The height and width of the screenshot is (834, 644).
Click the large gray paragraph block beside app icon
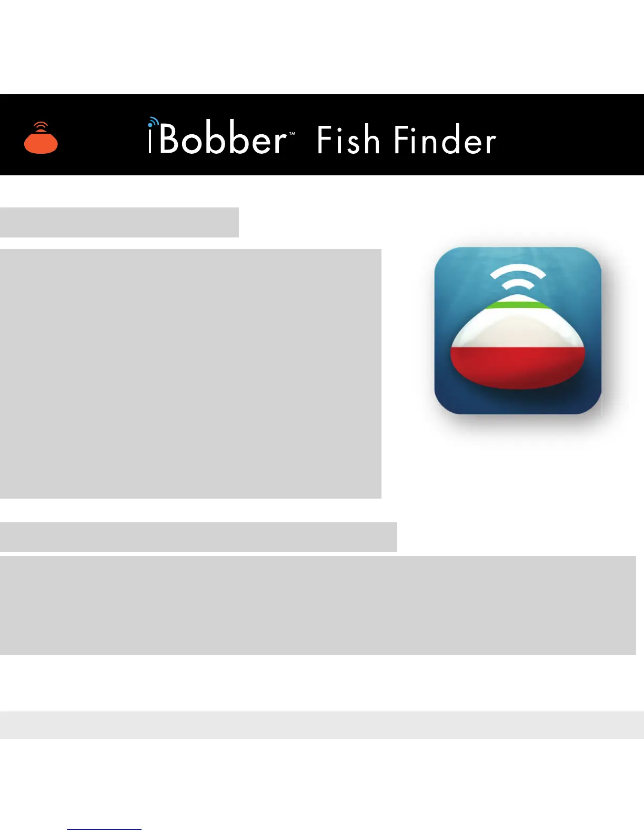[x=190, y=373]
